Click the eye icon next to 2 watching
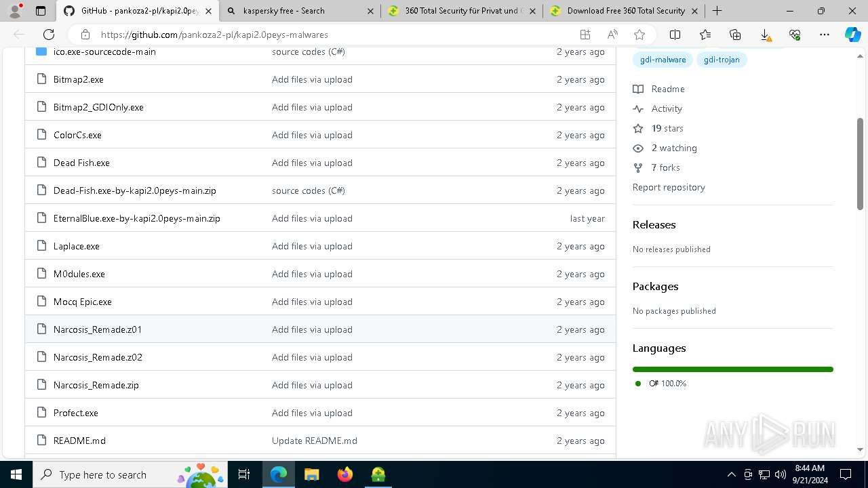Viewport: 868px width, 488px height. (638, 148)
